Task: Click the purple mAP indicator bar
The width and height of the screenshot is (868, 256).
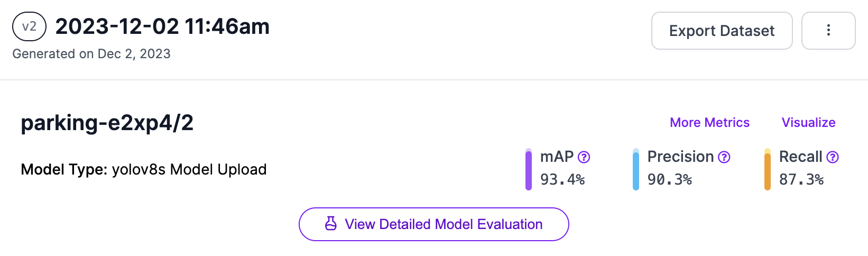Action: [x=529, y=170]
